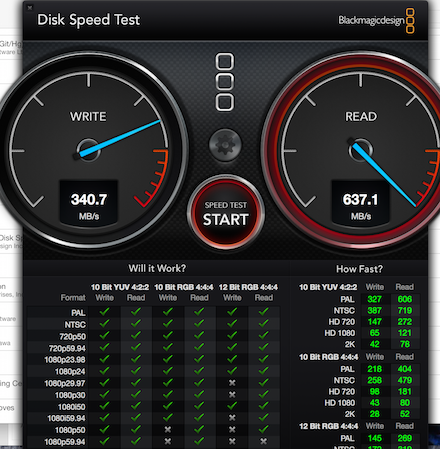440x449 pixels.
Task: Click NTSC 10 Bit YUV write value 387
Action: 374,311
